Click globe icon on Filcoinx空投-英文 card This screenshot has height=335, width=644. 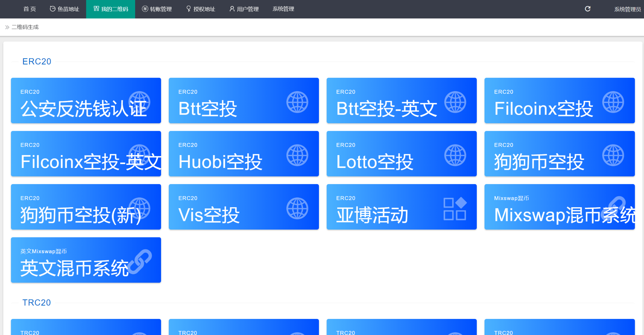(x=139, y=155)
